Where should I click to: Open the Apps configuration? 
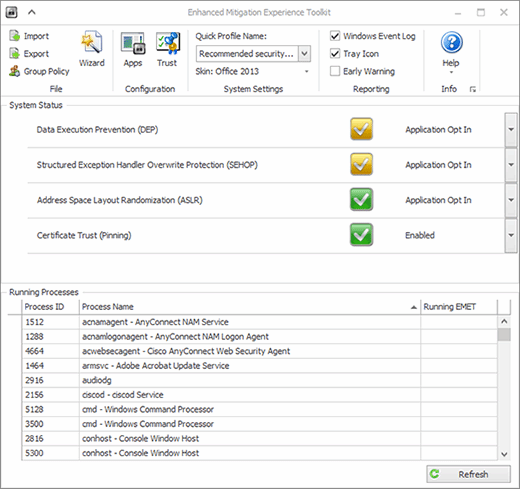[133, 49]
